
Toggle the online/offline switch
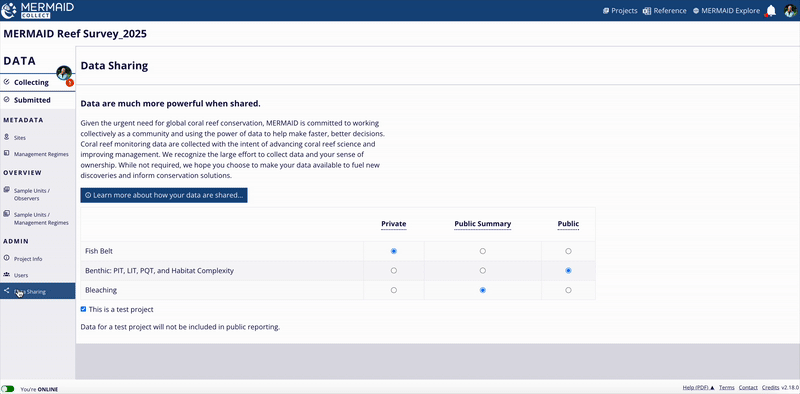pos(8,389)
